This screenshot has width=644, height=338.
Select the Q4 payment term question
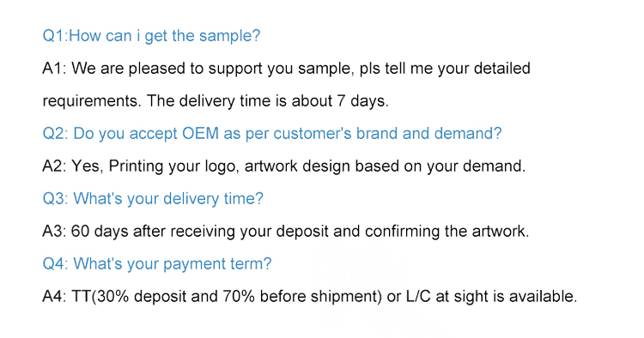(157, 263)
